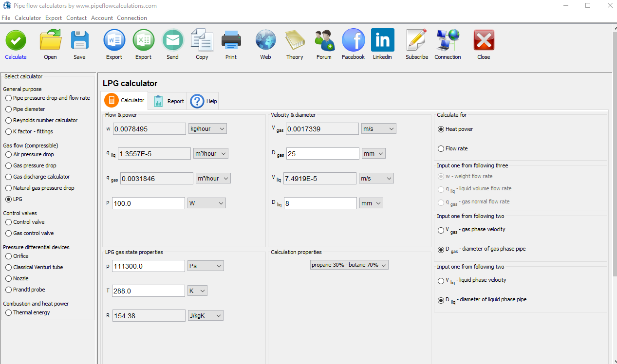This screenshot has width=617, height=364.
Task: Click the LinkedIn toolbar icon
Action: (x=382, y=40)
